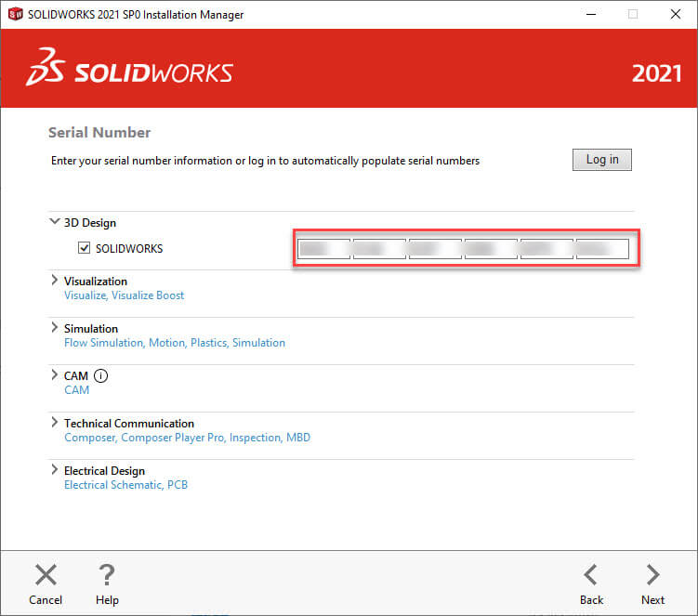This screenshot has height=616, width=698.
Task: Click the Simulation heading text
Action: coord(91,329)
